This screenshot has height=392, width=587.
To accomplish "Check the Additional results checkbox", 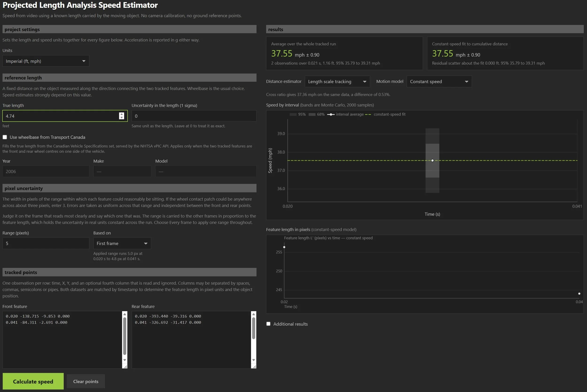I will pyautogui.click(x=268, y=324).
